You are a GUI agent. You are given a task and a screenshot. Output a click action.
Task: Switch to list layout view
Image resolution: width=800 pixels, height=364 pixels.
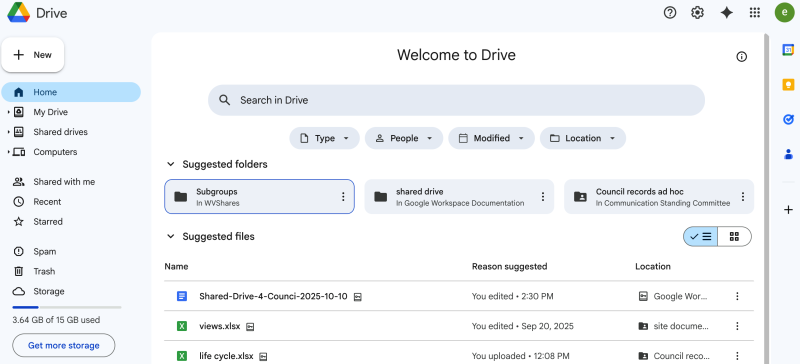pos(701,236)
